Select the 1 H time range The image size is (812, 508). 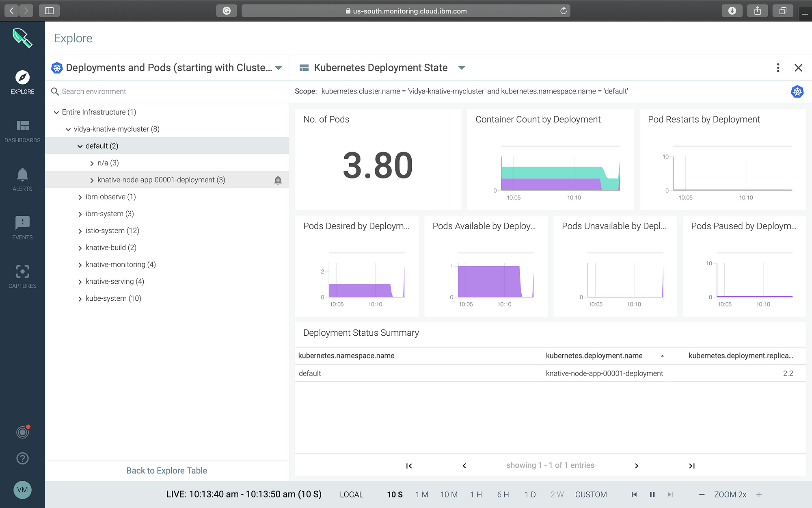tap(476, 495)
